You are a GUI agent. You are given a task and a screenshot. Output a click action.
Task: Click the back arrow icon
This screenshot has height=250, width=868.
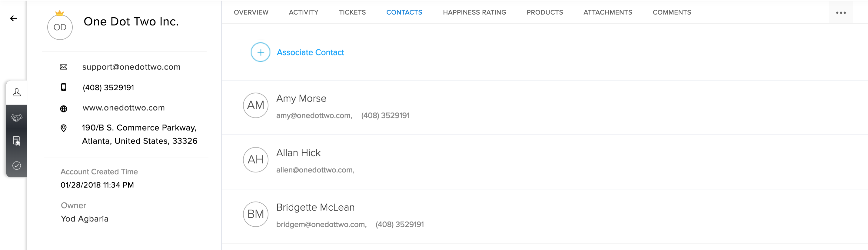pos(13,18)
